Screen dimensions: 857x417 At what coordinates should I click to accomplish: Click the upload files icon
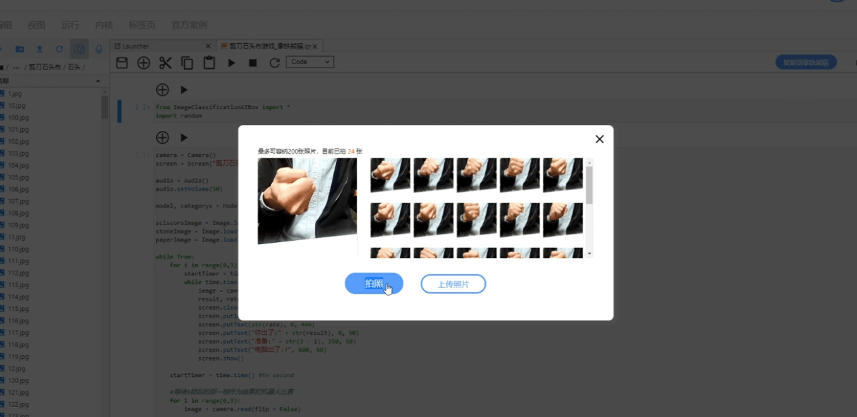pyautogui.click(x=39, y=49)
